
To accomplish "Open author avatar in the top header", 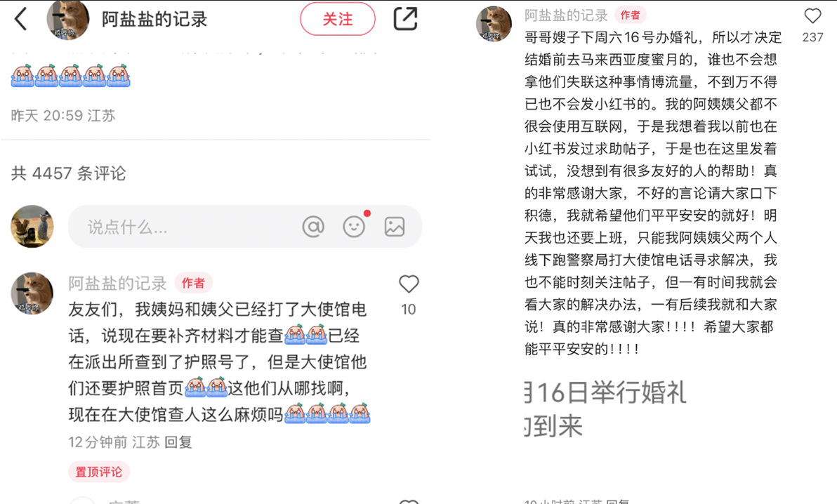I will point(68,20).
